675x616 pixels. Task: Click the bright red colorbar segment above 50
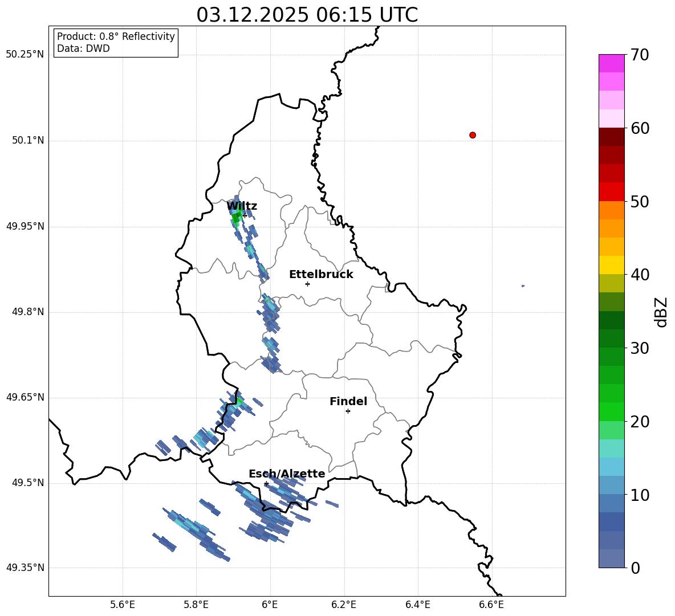pos(612,192)
